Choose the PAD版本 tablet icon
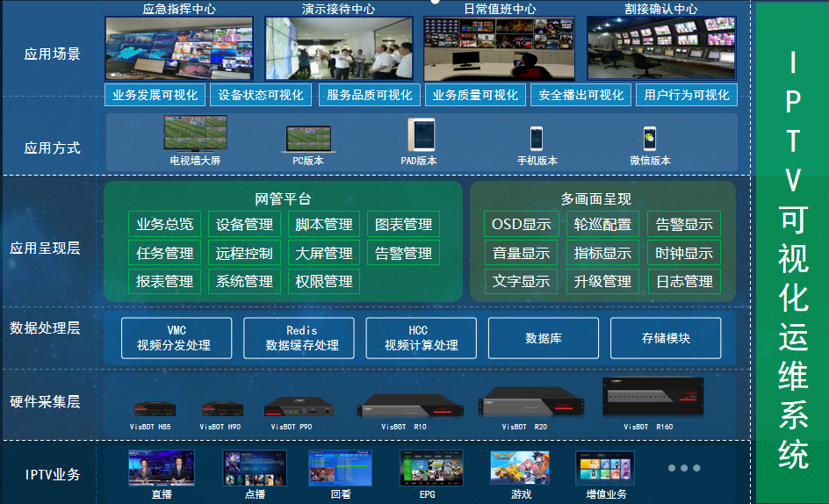This screenshot has width=829, height=504. click(421, 136)
